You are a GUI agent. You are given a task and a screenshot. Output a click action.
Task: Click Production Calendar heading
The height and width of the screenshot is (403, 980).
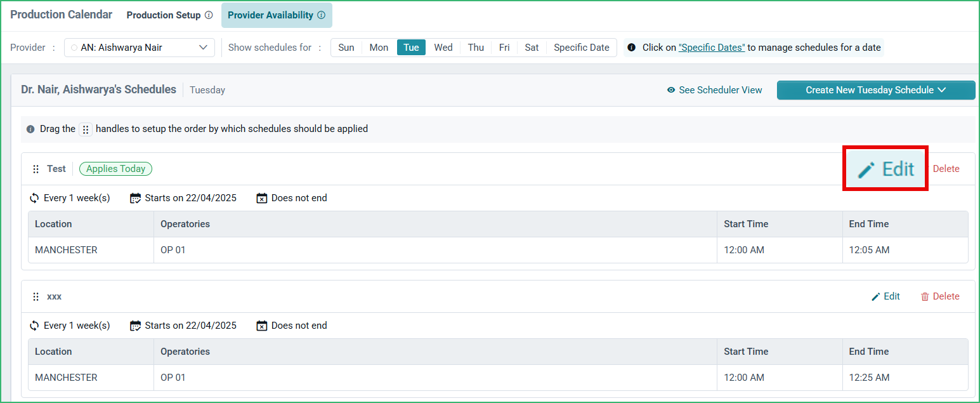[x=62, y=15]
